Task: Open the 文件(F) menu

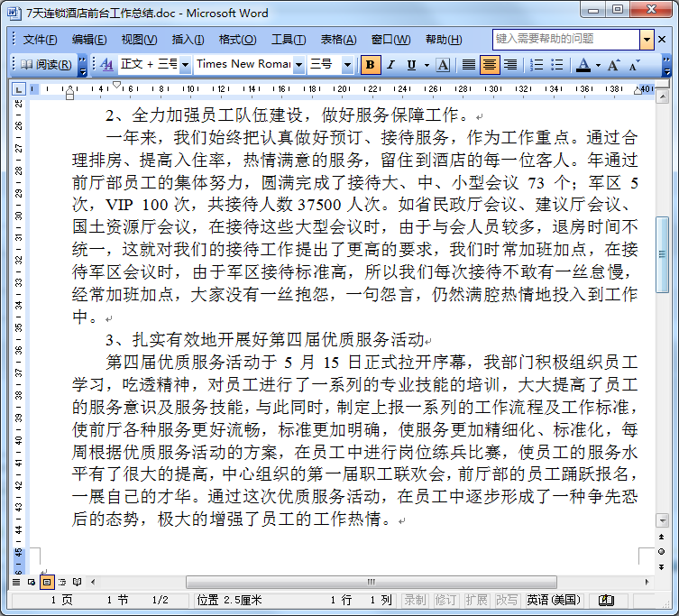Action: pos(40,40)
